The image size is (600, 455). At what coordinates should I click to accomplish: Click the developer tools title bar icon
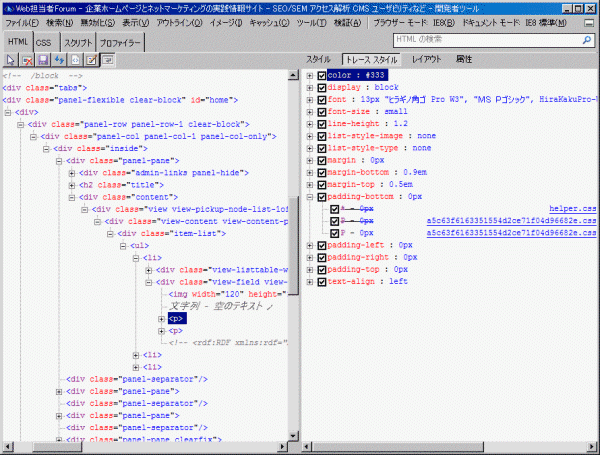point(8,8)
